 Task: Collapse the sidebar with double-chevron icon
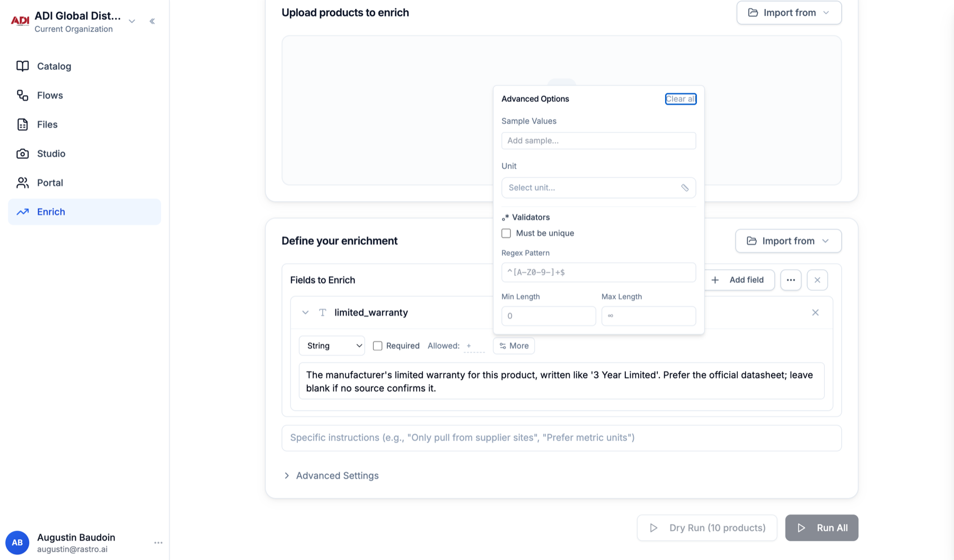coord(152,21)
